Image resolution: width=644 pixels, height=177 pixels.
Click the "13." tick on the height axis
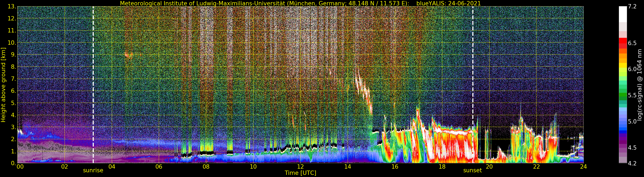tap(12, 6)
